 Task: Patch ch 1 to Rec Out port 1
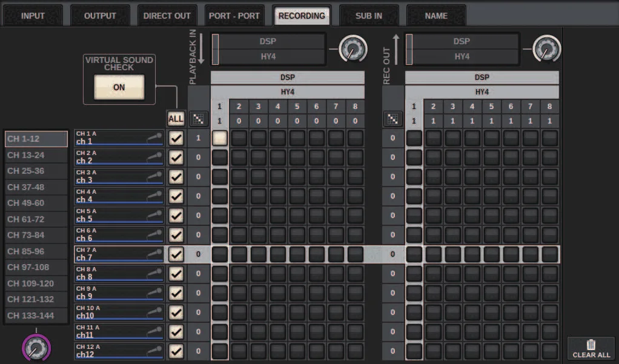click(x=414, y=138)
